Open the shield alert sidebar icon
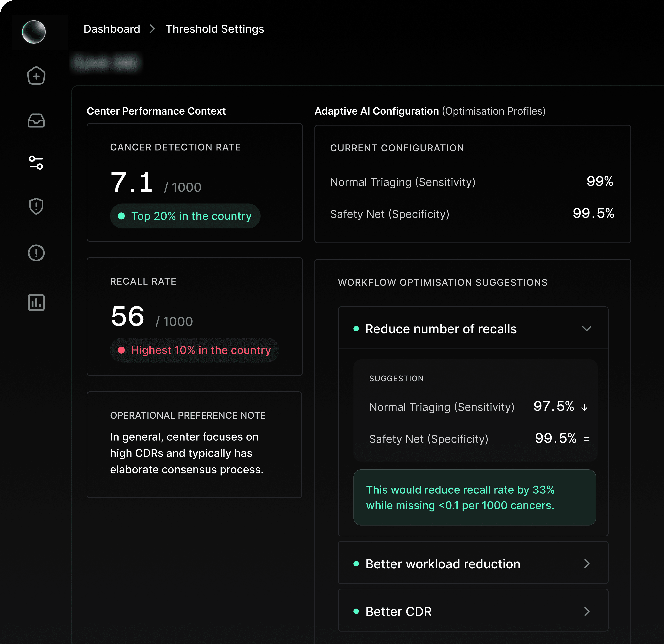The image size is (664, 644). [36, 206]
